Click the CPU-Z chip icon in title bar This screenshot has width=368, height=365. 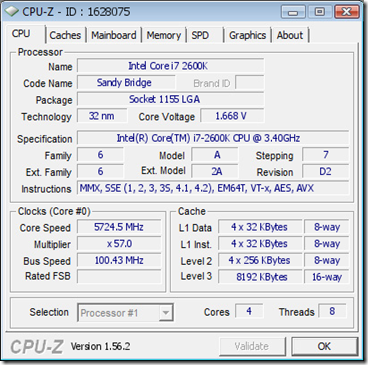12,12
